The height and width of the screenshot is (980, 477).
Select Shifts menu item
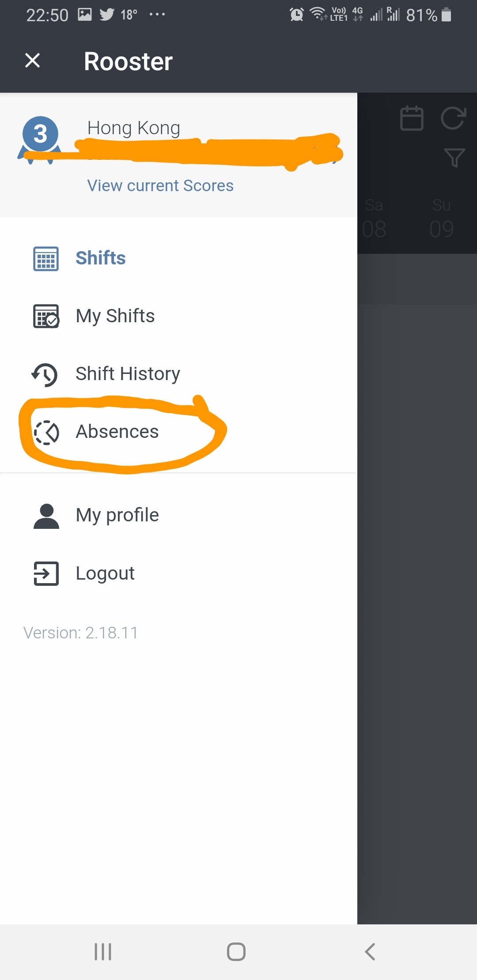click(x=178, y=258)
